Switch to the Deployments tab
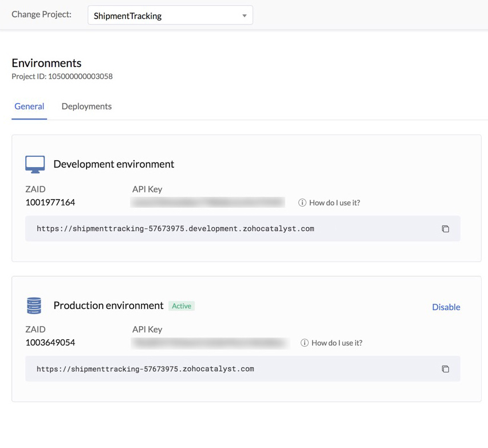This screenshot has width=488, height=448. [x=86, y=106]
